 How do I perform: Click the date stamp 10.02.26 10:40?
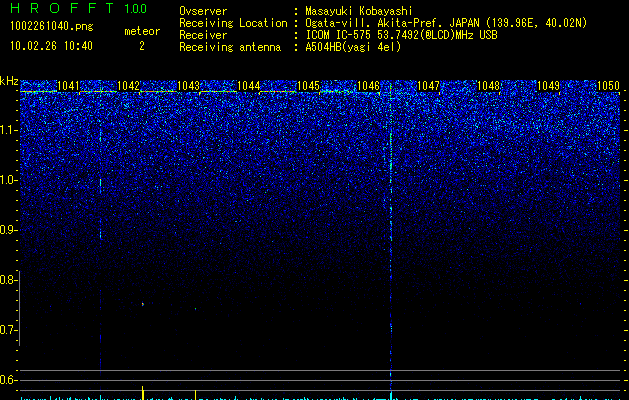point(51,46)
